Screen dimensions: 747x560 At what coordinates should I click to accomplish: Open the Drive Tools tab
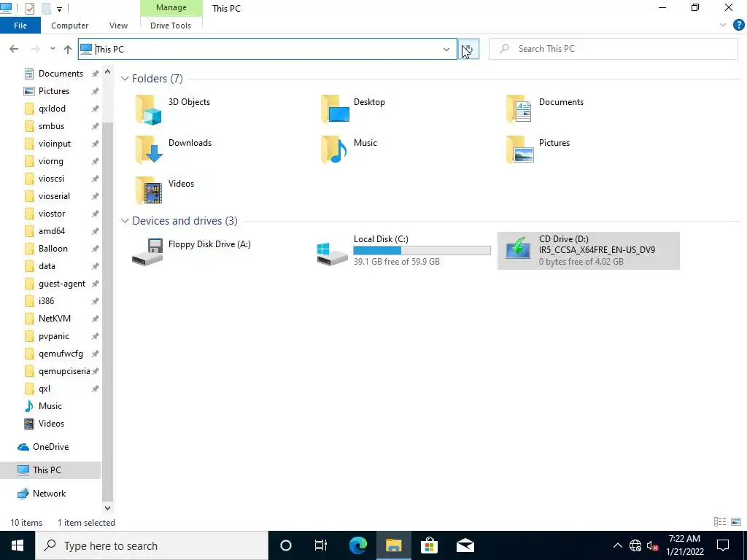pyautogui.click(x=171, y=26)
